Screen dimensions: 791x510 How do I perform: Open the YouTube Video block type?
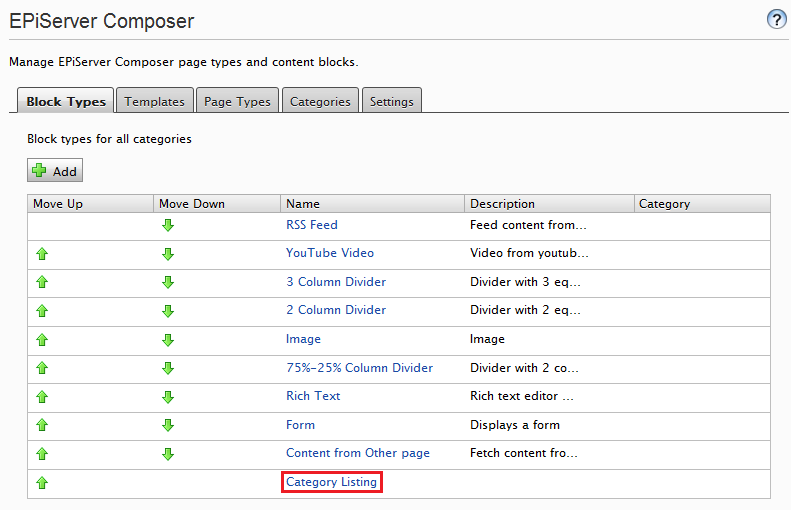pos(330,253)
